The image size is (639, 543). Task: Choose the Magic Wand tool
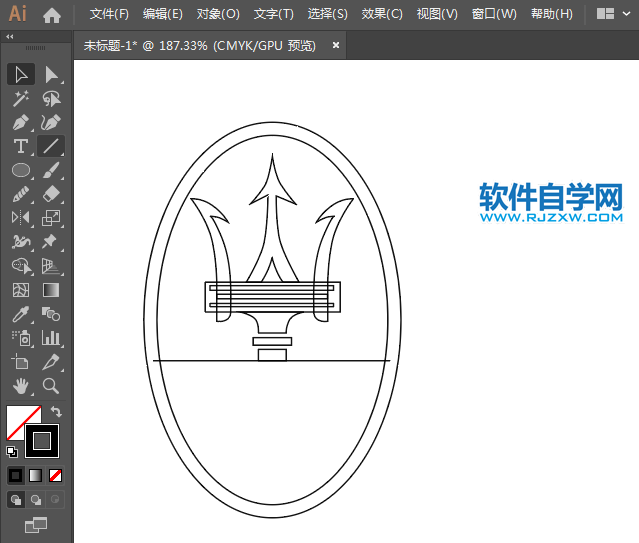(21, 98)
